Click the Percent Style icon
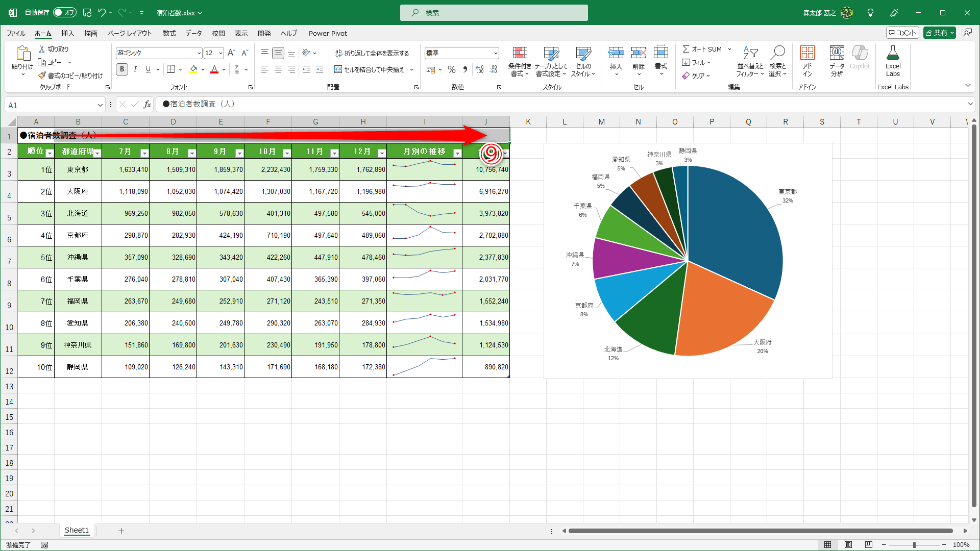Screen dimensions: 980x551 (452, 69)
